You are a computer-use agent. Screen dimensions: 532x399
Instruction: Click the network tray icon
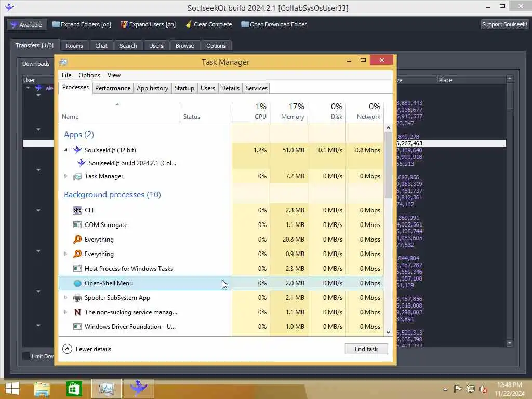[x=471, y=389]
